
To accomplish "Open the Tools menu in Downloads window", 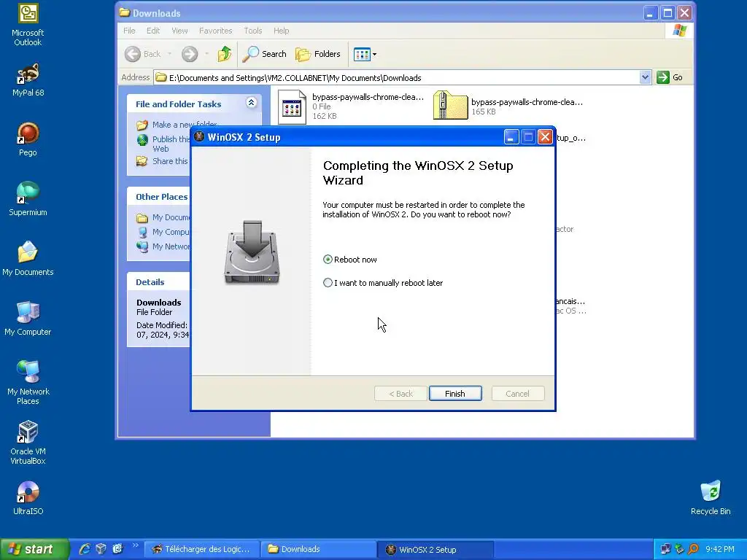I will 253,31.
